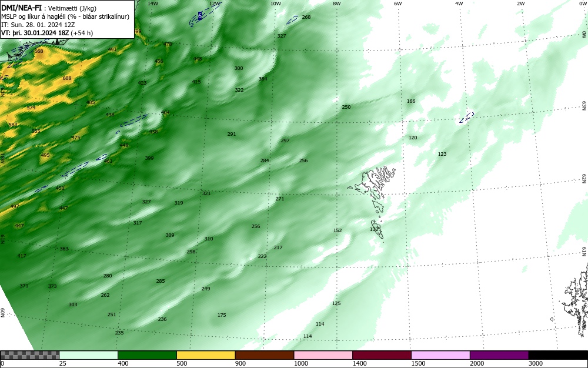Click the map value '175'
This screenshot has width=588, height=368.
pyautogui.click(x=222, y=315)
